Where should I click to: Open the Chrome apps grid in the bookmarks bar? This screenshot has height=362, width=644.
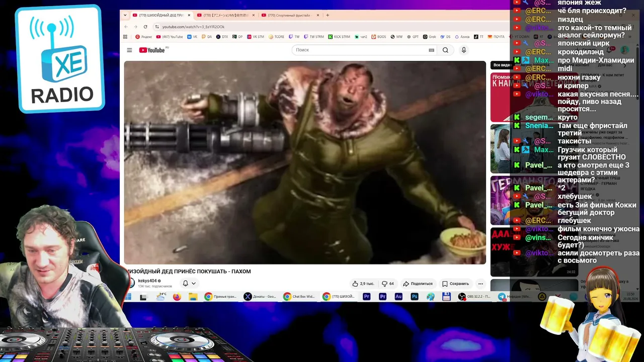click(x=125, y=37)
